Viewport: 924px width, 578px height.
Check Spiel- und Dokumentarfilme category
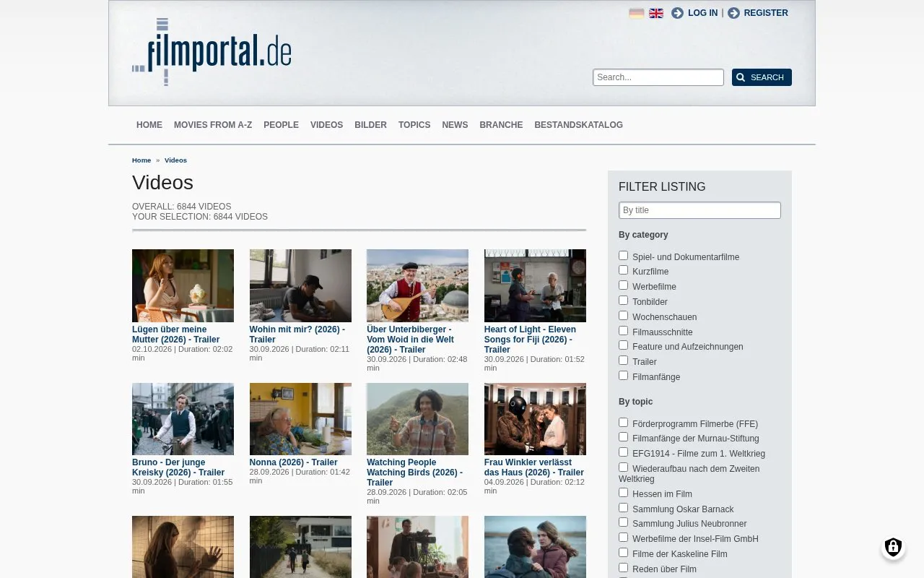click(x=623, y=255)
